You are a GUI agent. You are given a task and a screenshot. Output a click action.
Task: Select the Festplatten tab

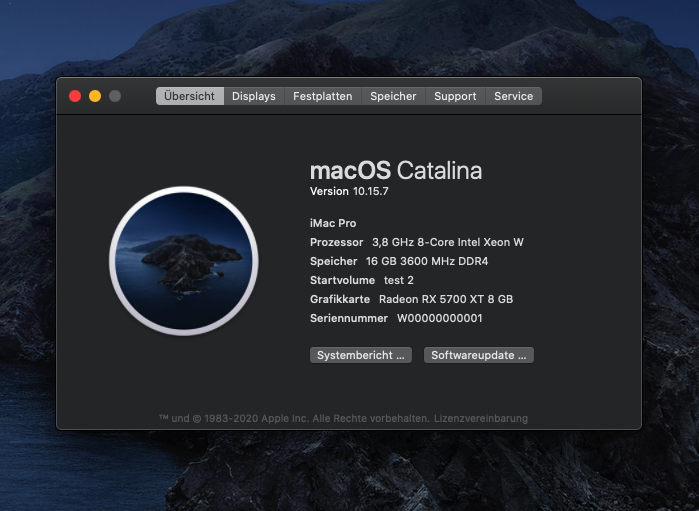pyautogui.click(x=322, y=96)
